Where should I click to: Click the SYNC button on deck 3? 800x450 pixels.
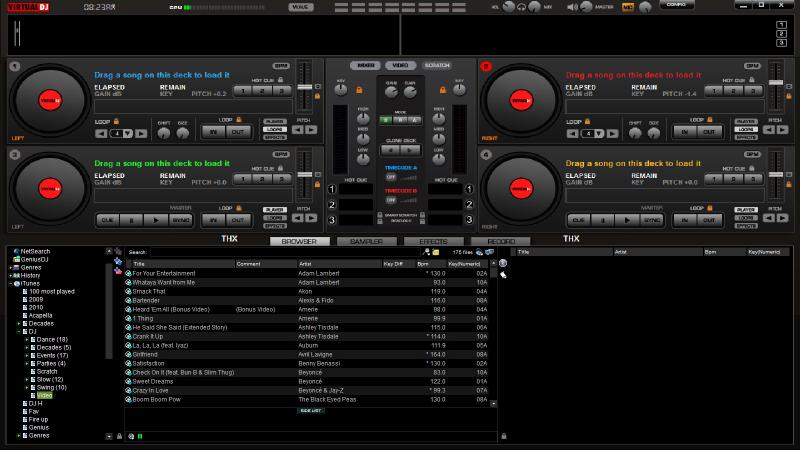(182, 219)
